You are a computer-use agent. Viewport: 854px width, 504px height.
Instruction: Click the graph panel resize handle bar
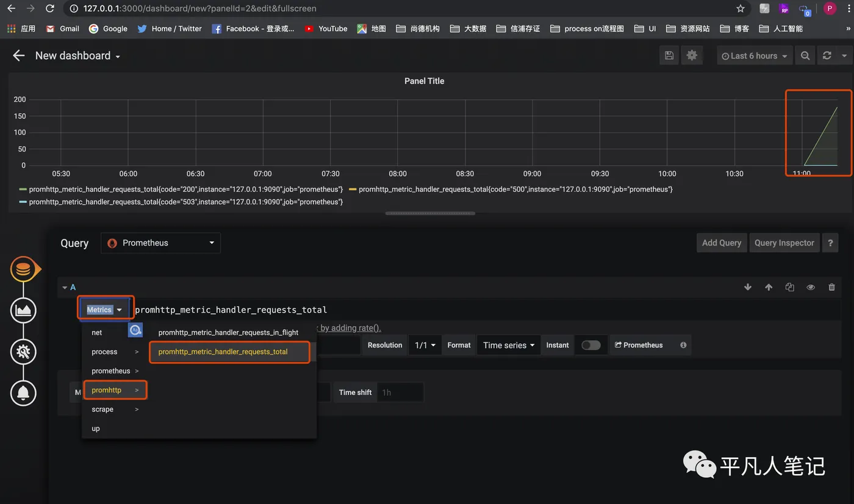pyautogui.click(x=430, y=213)
